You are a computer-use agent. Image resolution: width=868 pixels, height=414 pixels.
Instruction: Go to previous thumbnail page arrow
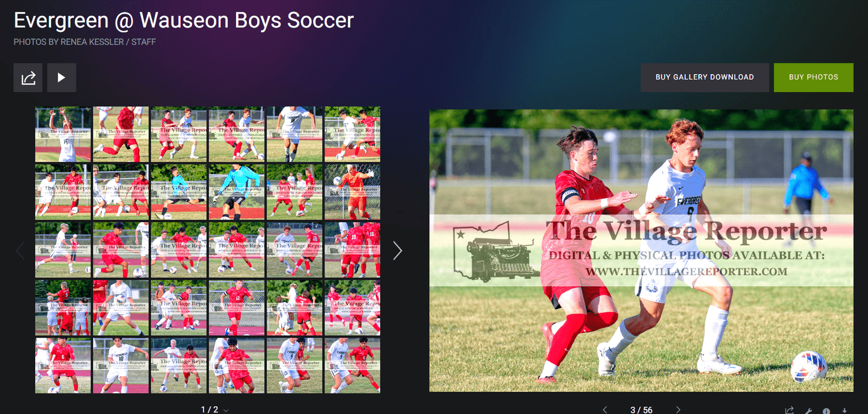(x=21, y=250)
